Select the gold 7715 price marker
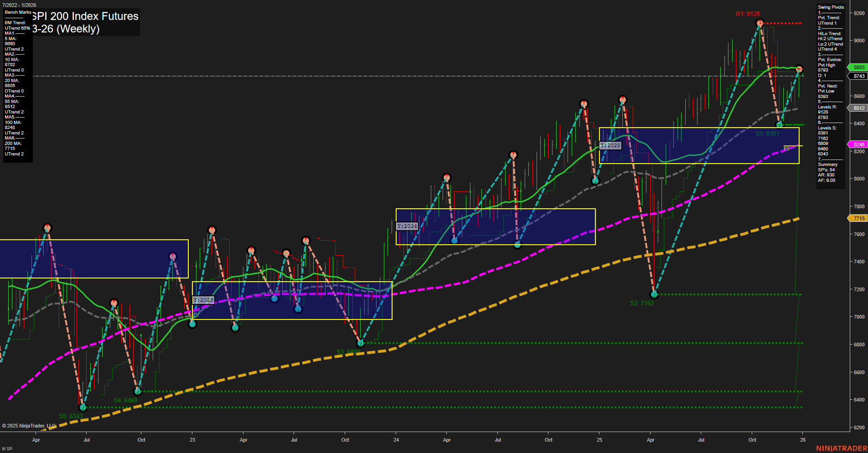Viewport: 868px width, 453px height. click(x=858, y=218)
